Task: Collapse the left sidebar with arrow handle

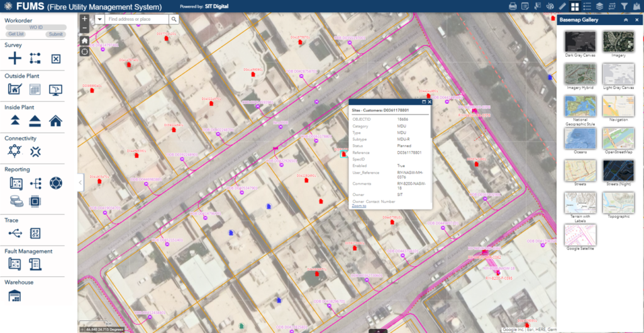Action: coord(80,183)
